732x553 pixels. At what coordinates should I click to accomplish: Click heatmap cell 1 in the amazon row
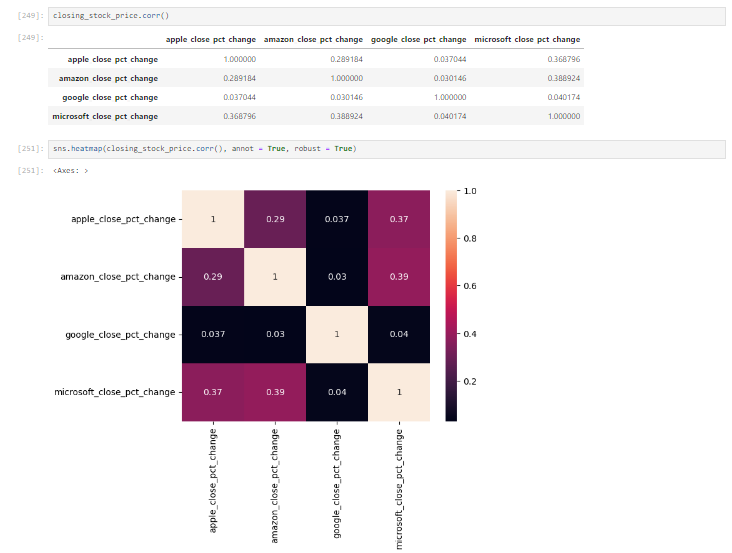click(x=275, y=277)
